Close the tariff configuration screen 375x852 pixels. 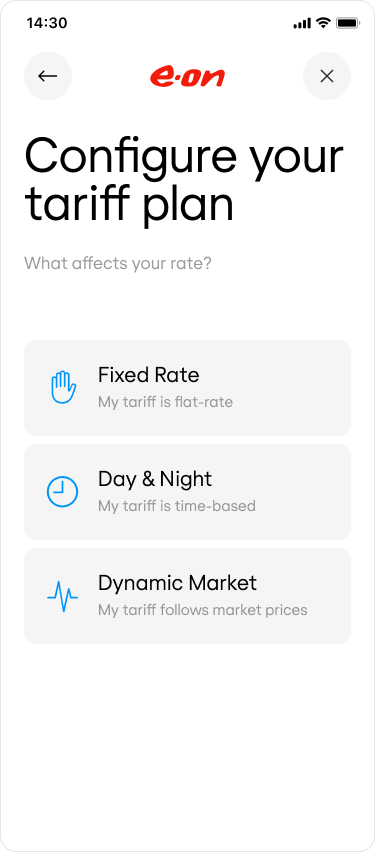327,76
